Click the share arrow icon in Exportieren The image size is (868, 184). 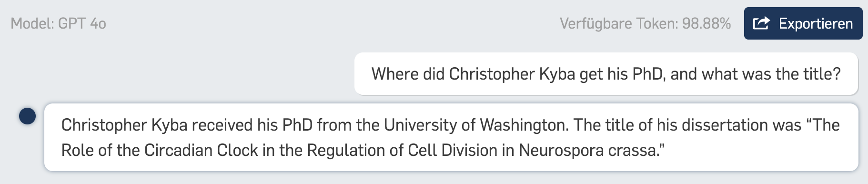pyautogui.click(x=761, y=23)
